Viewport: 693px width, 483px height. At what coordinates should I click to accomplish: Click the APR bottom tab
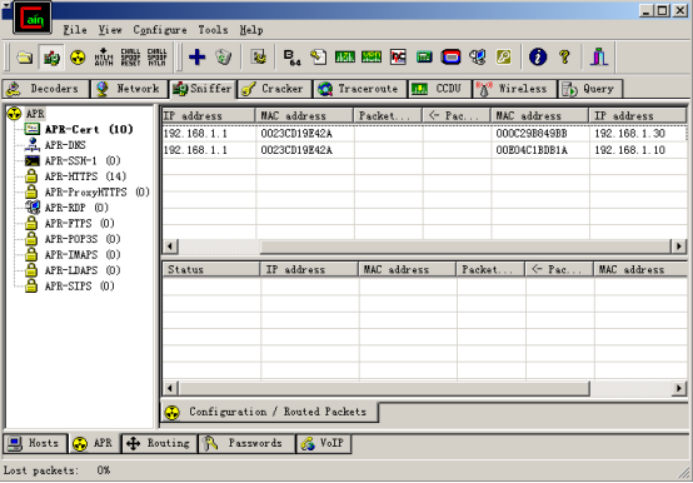click(x=94, y=443)
